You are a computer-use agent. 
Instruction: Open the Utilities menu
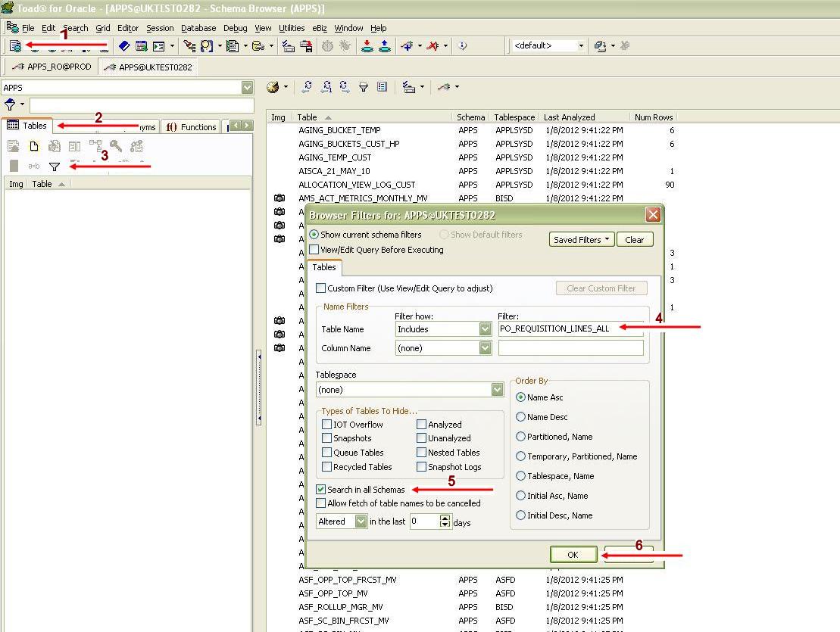pos(292,28)
